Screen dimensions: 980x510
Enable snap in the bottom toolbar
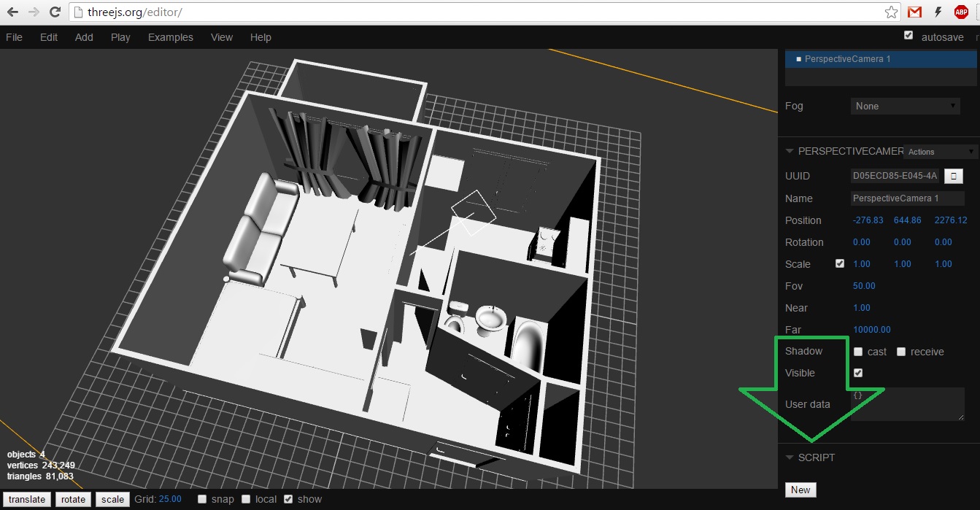point(201,499)
